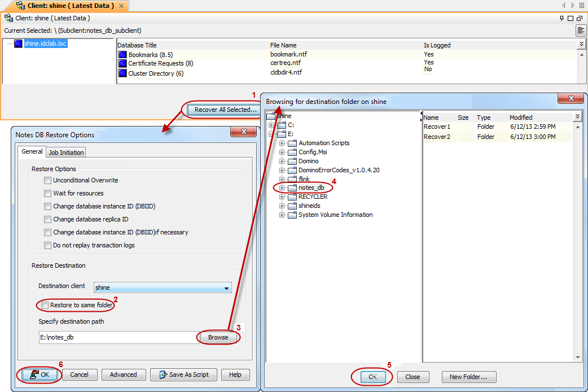The image size is (588, 392).
Task: Switch to the Job Initiation tab
Action: tap(66, 153)
